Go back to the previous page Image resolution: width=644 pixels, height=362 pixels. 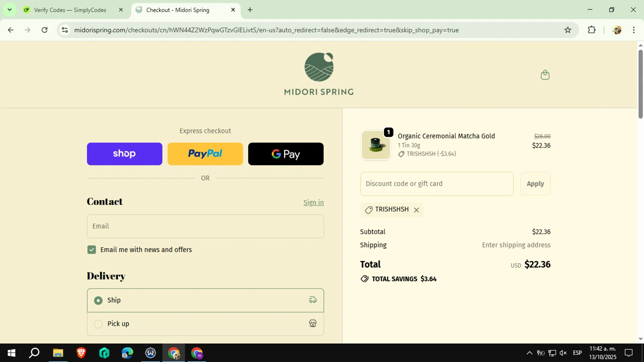[11, 30]
